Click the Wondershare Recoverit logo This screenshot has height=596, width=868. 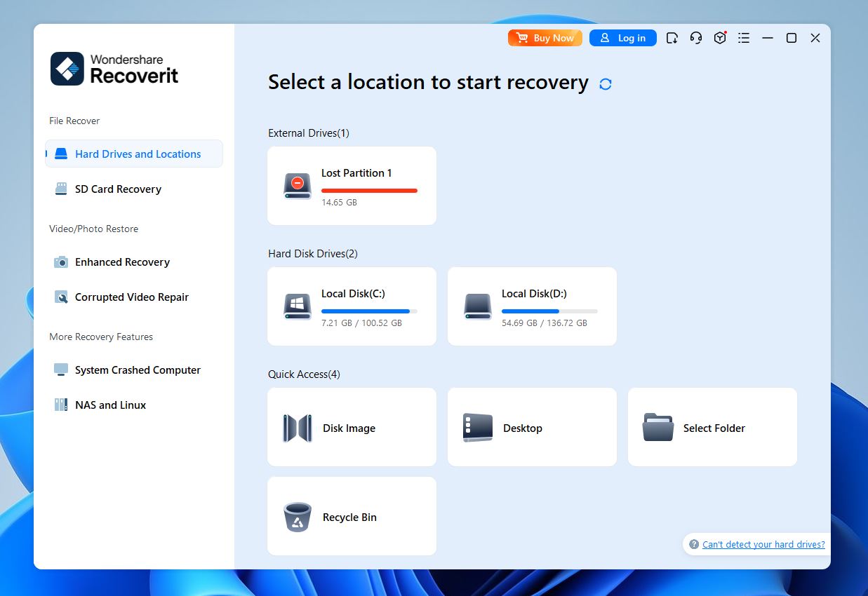point(114,69)
